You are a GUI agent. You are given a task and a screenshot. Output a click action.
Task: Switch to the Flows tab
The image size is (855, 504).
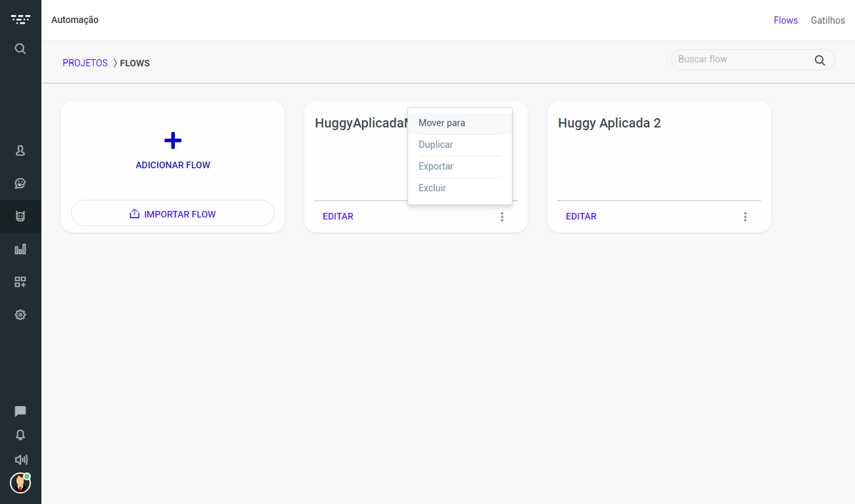pyautogui.click(x=785, y=20)
